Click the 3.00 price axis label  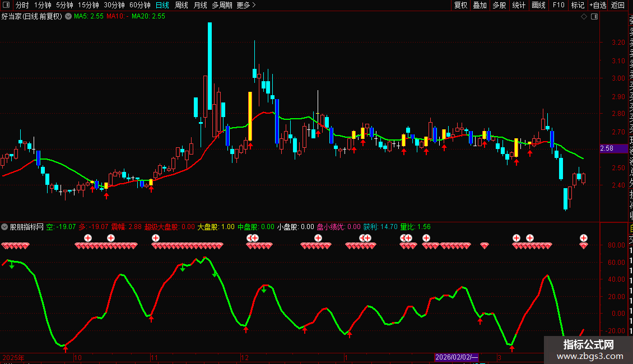point(618,78)
